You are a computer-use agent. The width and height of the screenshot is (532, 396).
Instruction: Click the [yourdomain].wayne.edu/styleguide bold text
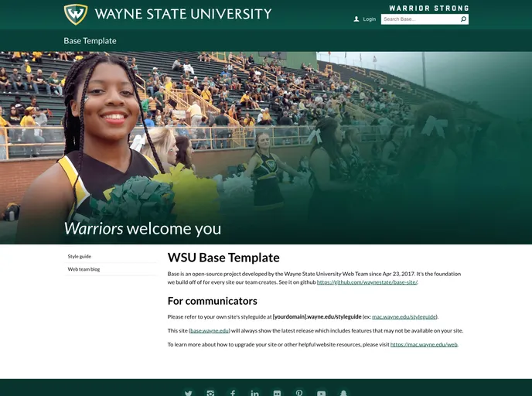point(317,316)
